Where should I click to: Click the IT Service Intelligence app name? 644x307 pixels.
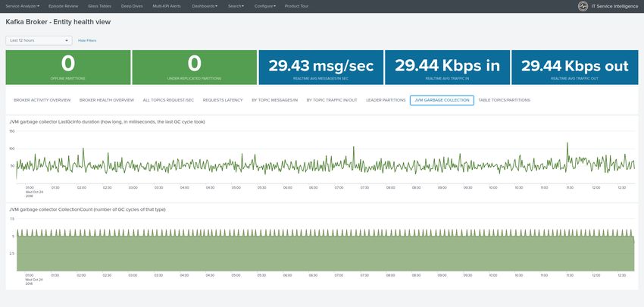pyautogui.click(x=614, y=6)
